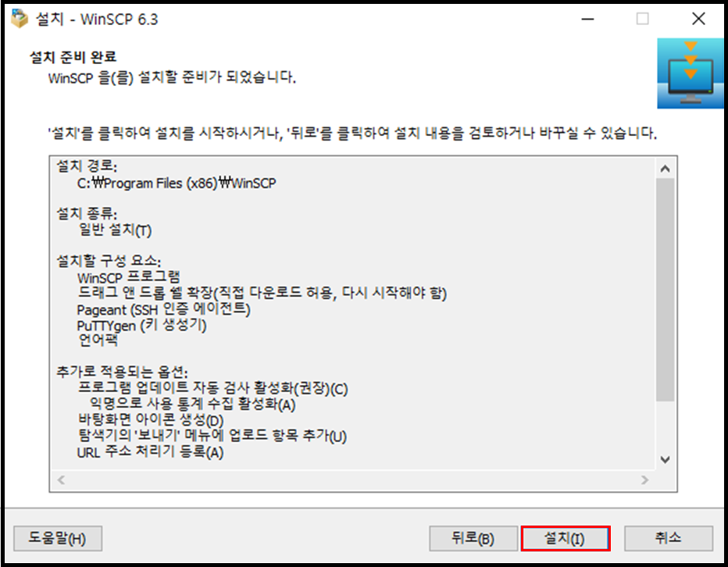Click the 바탕화면 아이콘 생성(D) option line
The height and width of the screenshot is (567, 728).
coord(151,420)
